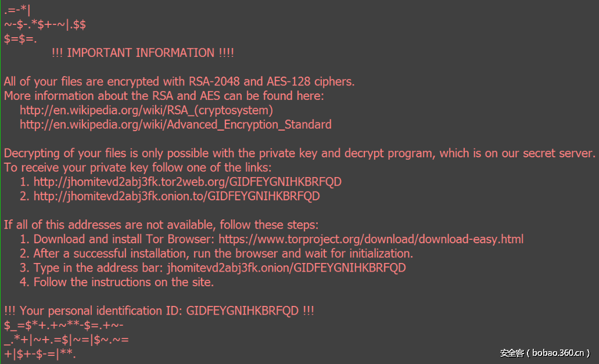Click the "$=$=." symbol line above the heading
Image resolution: width=599 pixels, height=364 pixels.
click(20, 39)
